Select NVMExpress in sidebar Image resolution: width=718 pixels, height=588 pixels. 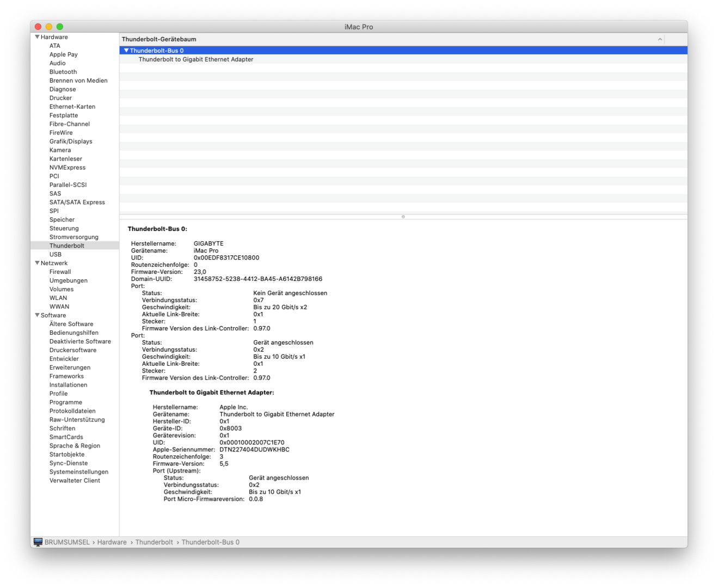[x=67, y=168]
